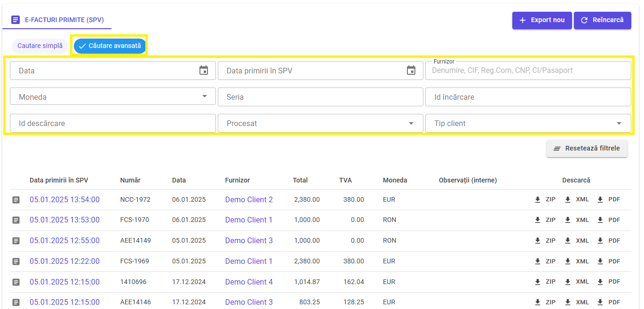Open the calendar picker in the Data filter
The image size is (644, 309).
point(204,71)
